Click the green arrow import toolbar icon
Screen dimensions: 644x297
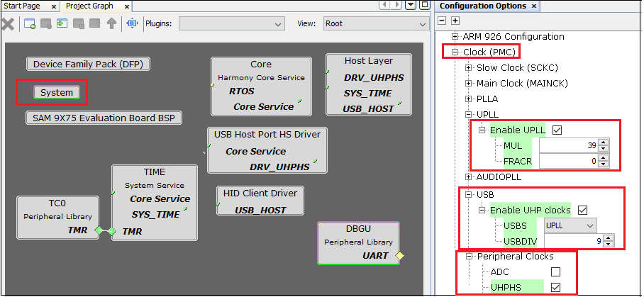62,23
